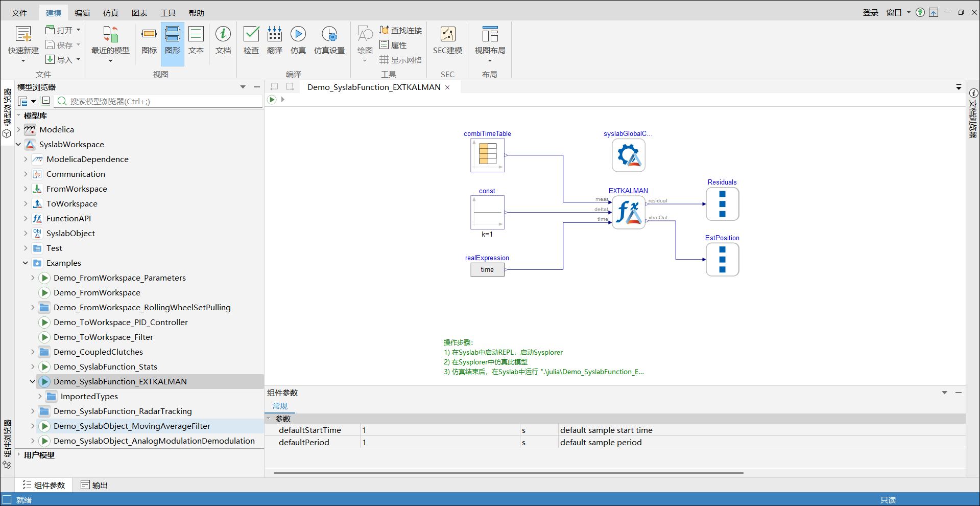Open the 属性 properties tool
The image size is (980, 506).
point(393,45)
